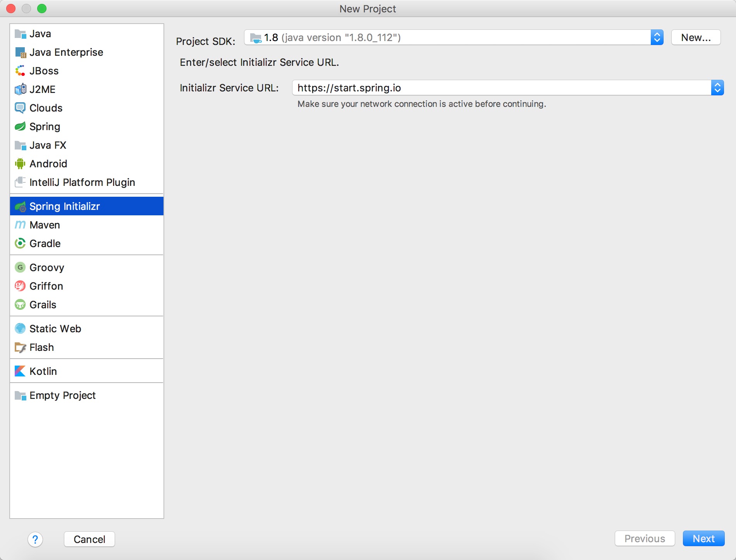
Task: Click the Android robot icon
Action: 20,164
